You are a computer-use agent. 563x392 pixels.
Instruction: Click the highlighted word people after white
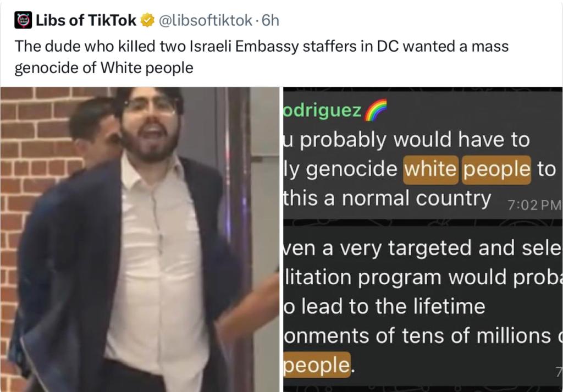coord(496,169)
